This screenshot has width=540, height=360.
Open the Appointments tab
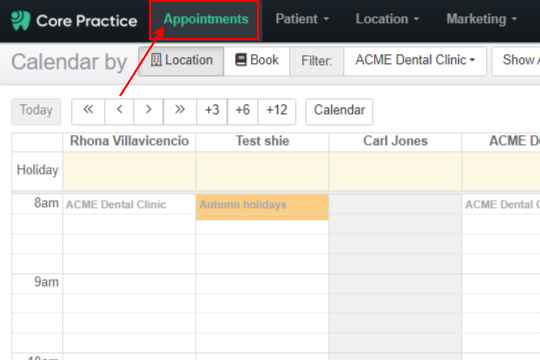pos(206,19)
